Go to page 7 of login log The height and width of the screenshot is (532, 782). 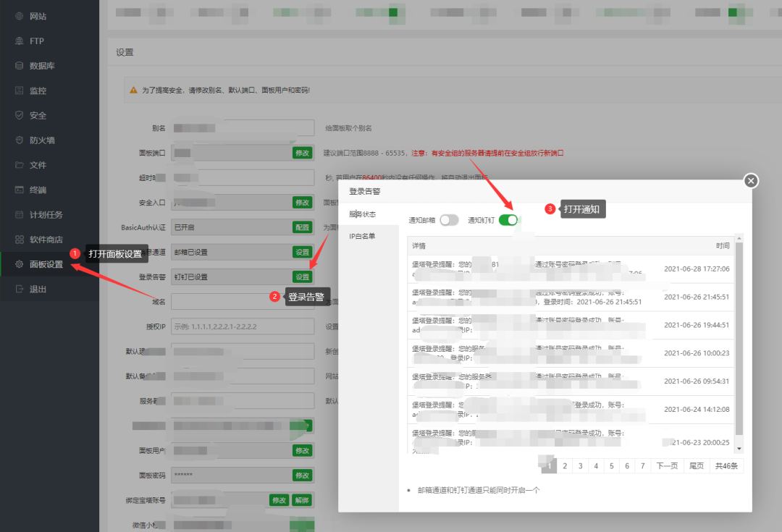[643, 465]
